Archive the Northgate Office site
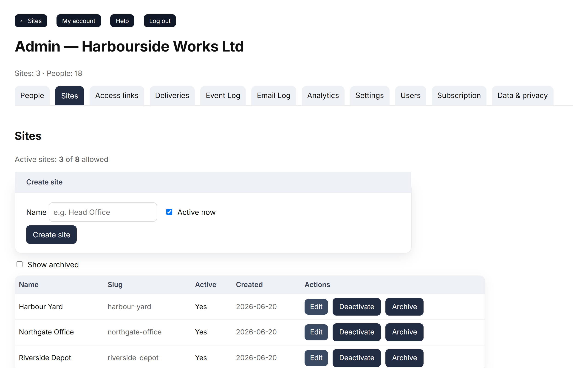This screenshot has height=368, width=588. (x=404, y=332)
